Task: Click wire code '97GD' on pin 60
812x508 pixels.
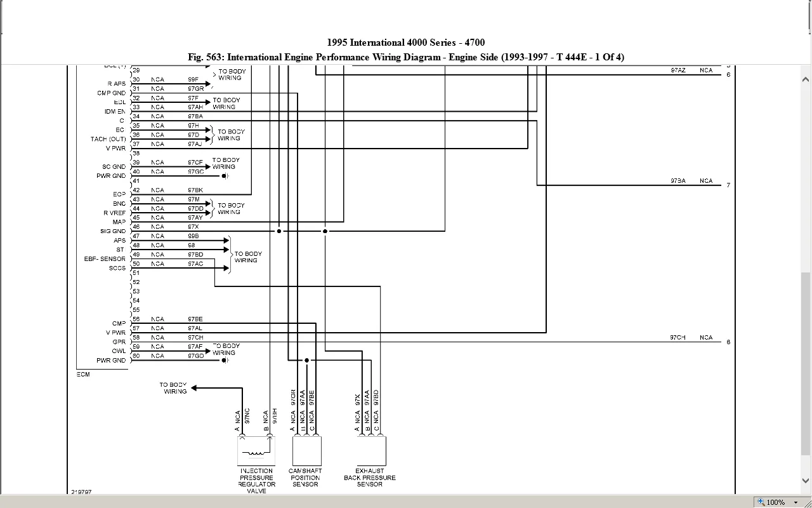Action: click(x=195, y=356)
